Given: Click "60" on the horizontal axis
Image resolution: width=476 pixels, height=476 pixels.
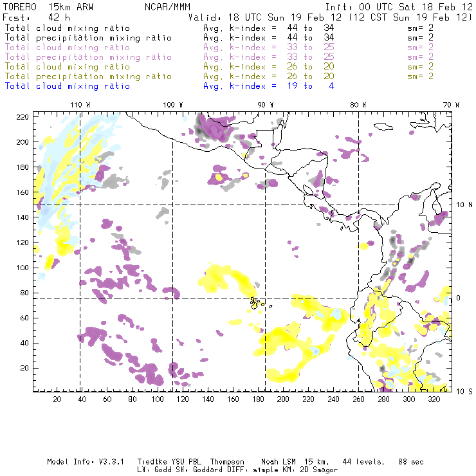Looking at the screenshot, I should coord(107,399).
